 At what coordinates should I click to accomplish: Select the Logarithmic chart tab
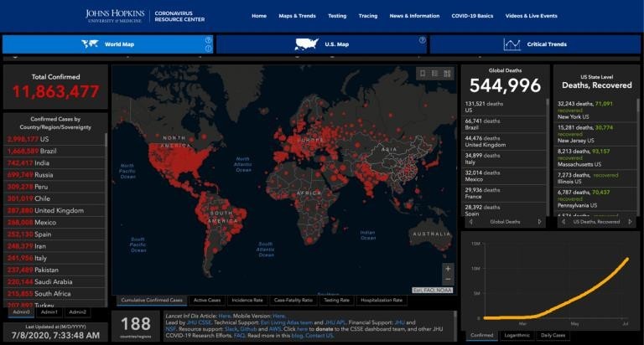click(x=517, y=336)
